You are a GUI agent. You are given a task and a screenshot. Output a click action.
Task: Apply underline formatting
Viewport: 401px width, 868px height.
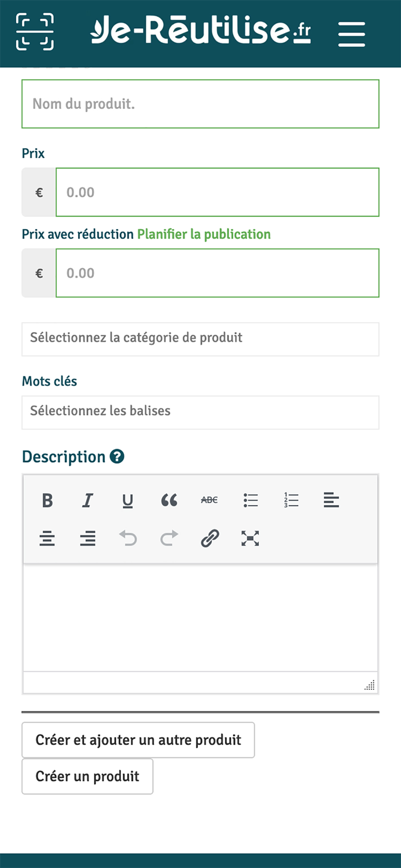128,500
